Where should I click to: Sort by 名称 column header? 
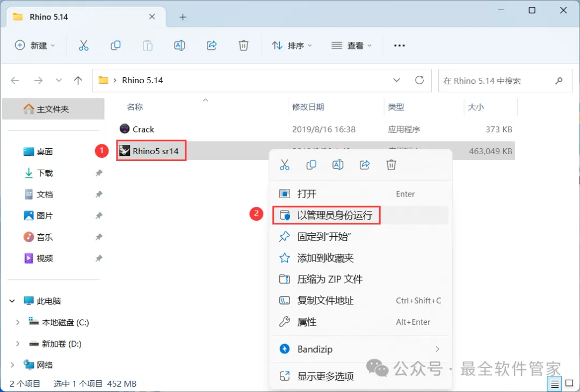[135, 107]
